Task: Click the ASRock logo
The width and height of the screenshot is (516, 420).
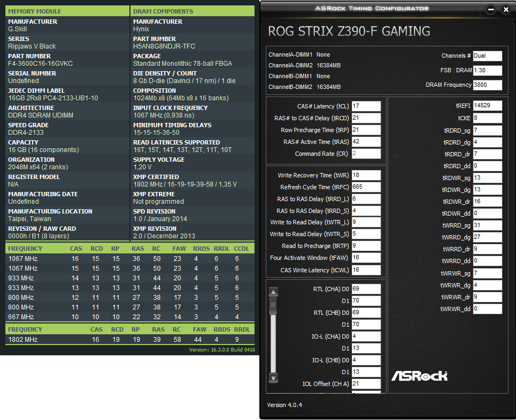Action: pyautogui.click(x=419, y=376)
